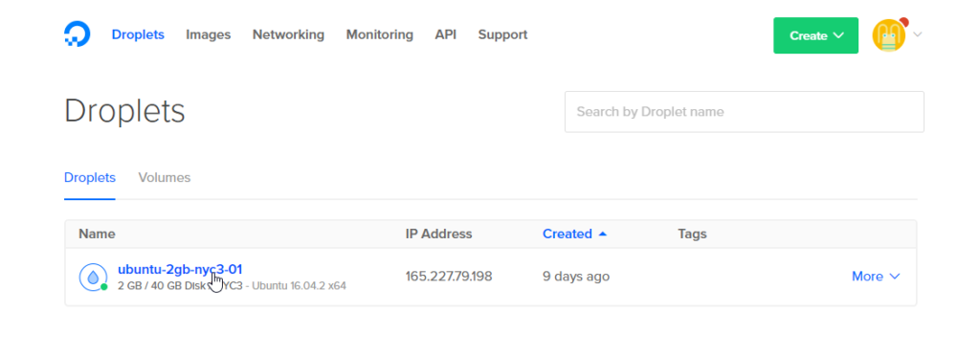Open the Support navigation item
This screenshot has width=980, height=357.
coord(502,35)
